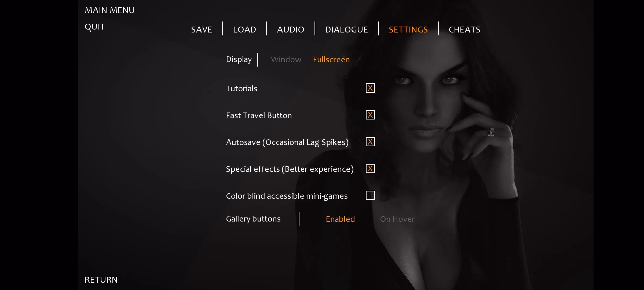Open the CHEATS tab
644x290 pixels.
(x=464, y=29)
